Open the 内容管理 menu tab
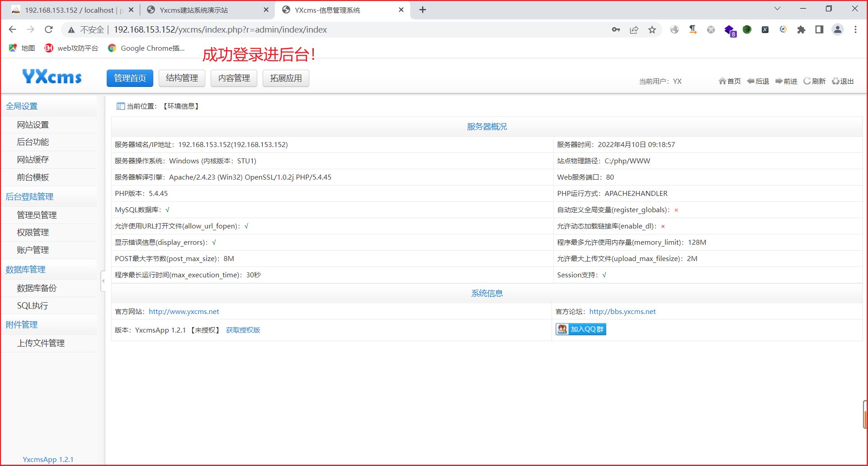 pos(234,78)
